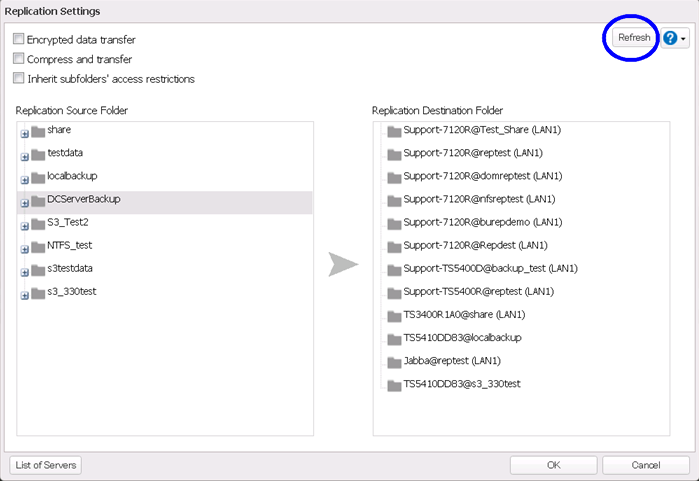Confirm settings with the OK button
This screenshot has width=699, height=481.
(553, 465)
